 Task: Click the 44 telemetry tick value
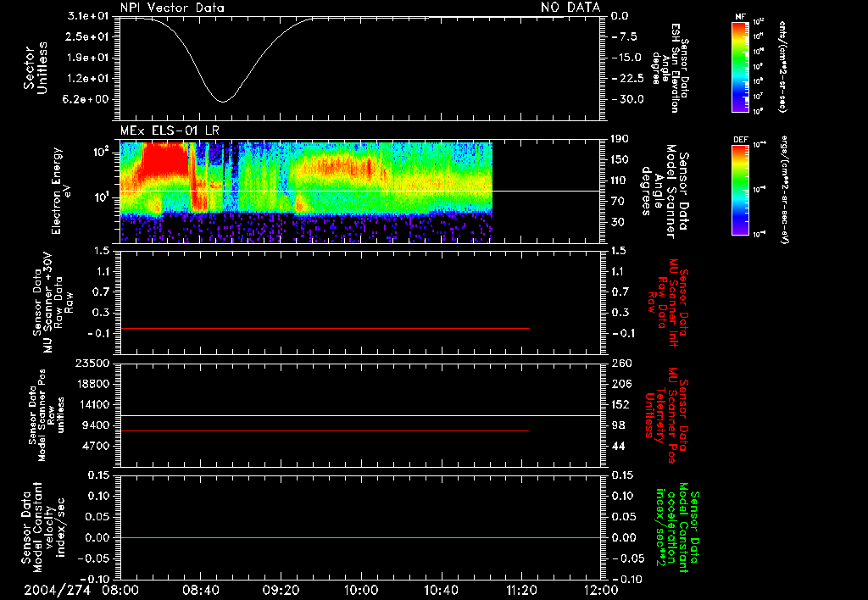[618, 446]
